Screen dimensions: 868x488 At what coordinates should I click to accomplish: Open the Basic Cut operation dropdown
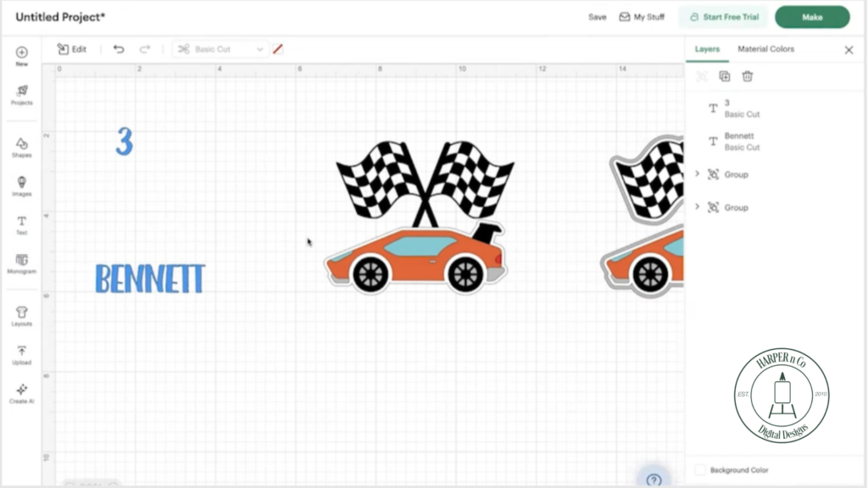click(x=220, y=48)
